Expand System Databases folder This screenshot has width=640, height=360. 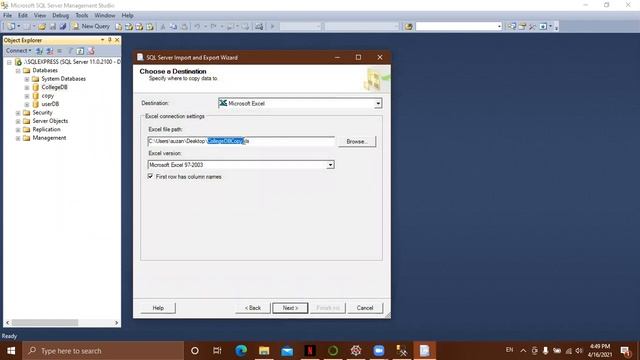point(27,79)
